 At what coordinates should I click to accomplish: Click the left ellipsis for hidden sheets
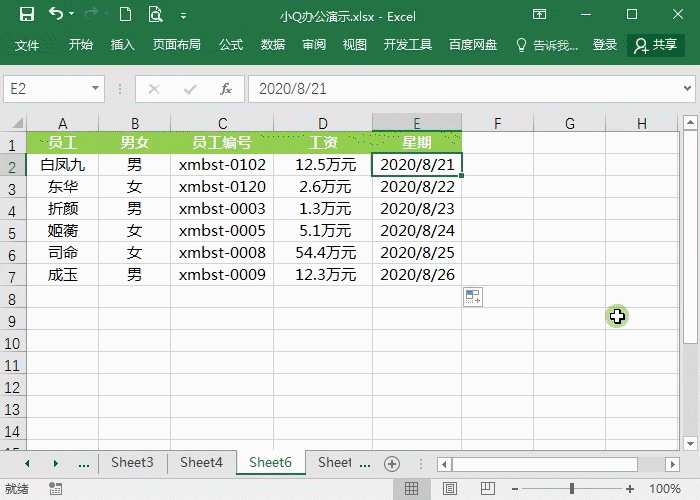click(83, 464)
